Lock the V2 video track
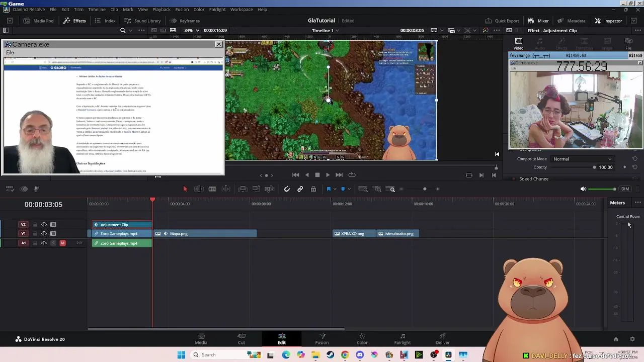The image size is (644, 362). pyautogui.click(x=35, y=225)
